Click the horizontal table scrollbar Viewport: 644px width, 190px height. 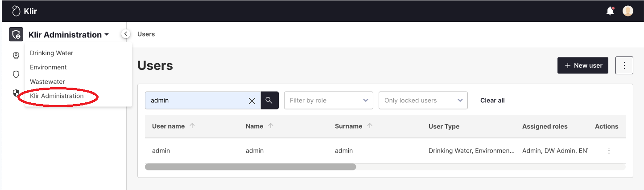point(250,167)
